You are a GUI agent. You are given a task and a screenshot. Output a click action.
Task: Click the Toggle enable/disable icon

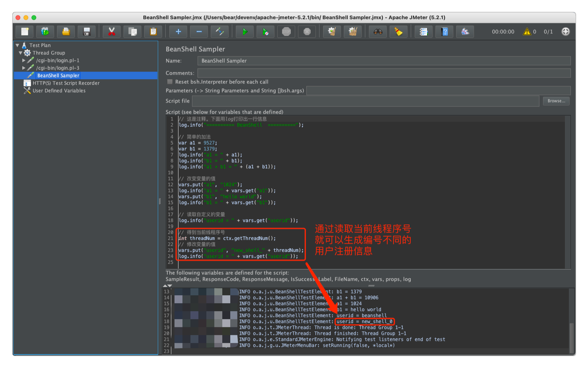click(220, 31)
